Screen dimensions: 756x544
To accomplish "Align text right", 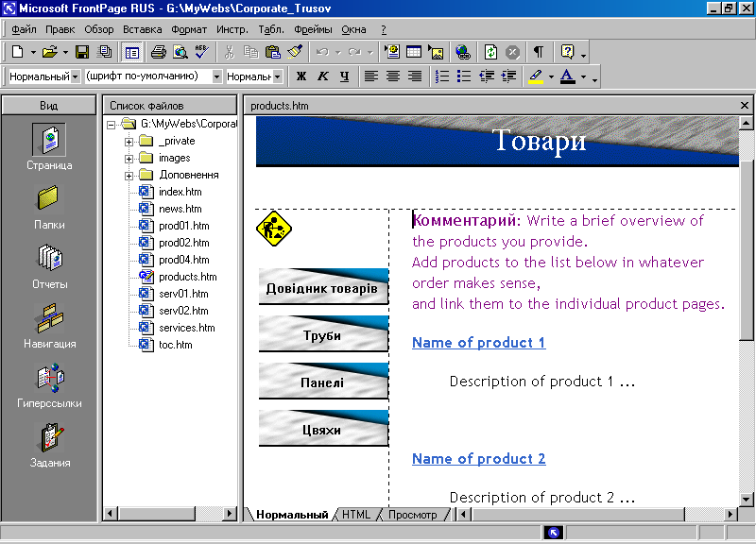I will 415,76.
